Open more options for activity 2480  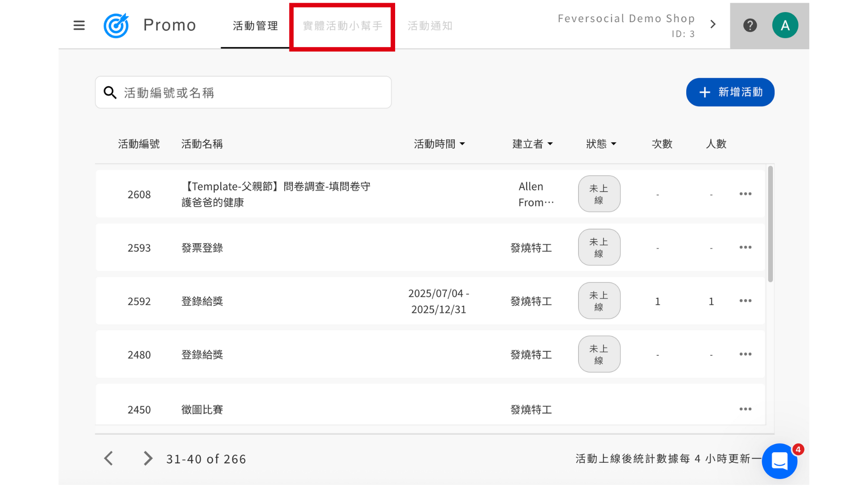745,354
